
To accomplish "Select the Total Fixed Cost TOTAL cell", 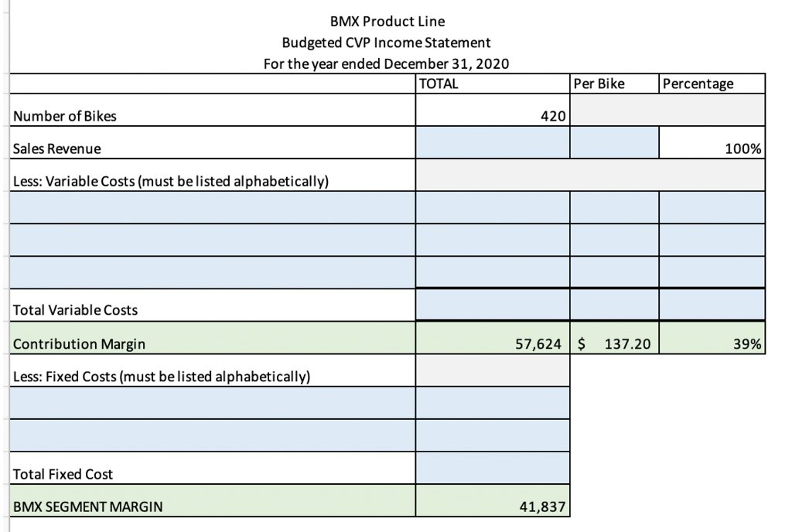I will pos(493,468).
